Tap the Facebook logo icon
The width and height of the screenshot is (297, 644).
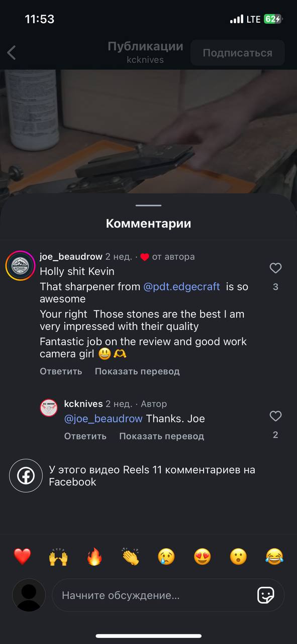[x=26, y=475]
